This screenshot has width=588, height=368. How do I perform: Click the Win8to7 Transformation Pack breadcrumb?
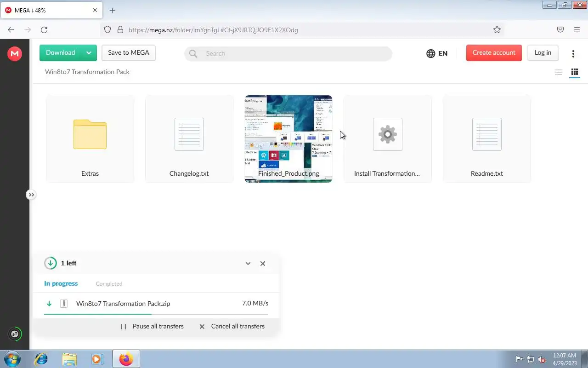pos(87,72)
